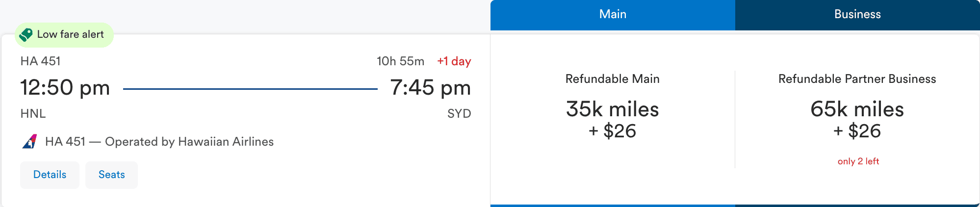
Task: Click the SYD destination airport code
Action: point(459,114)
